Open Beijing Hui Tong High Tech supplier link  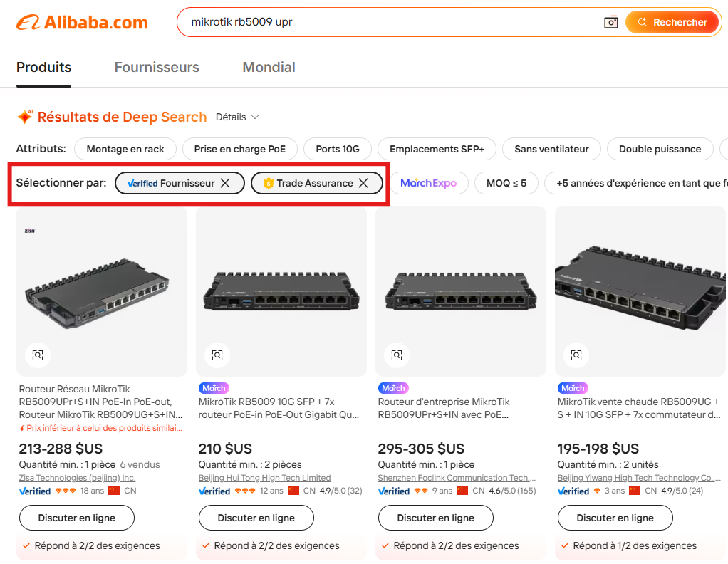(x=264, y=478)
